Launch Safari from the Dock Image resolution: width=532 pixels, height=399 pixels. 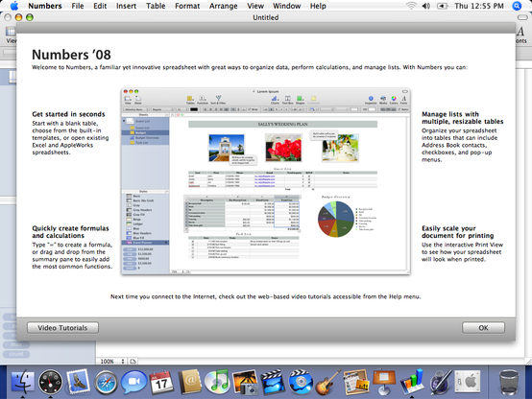(x=107, y=382)
